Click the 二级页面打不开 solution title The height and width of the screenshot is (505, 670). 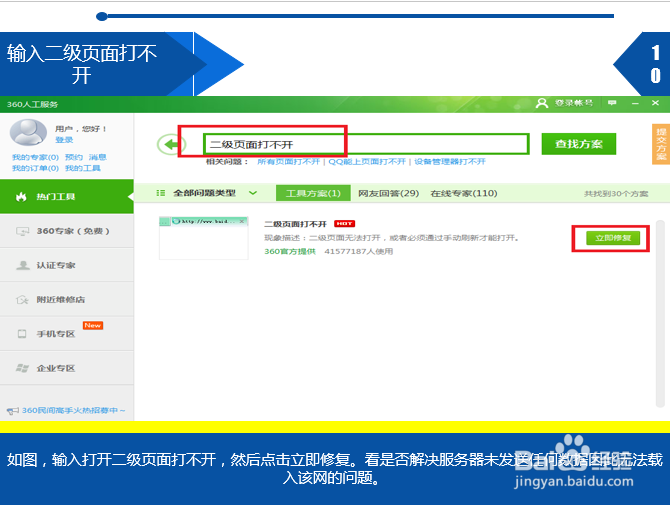point(295,224)
